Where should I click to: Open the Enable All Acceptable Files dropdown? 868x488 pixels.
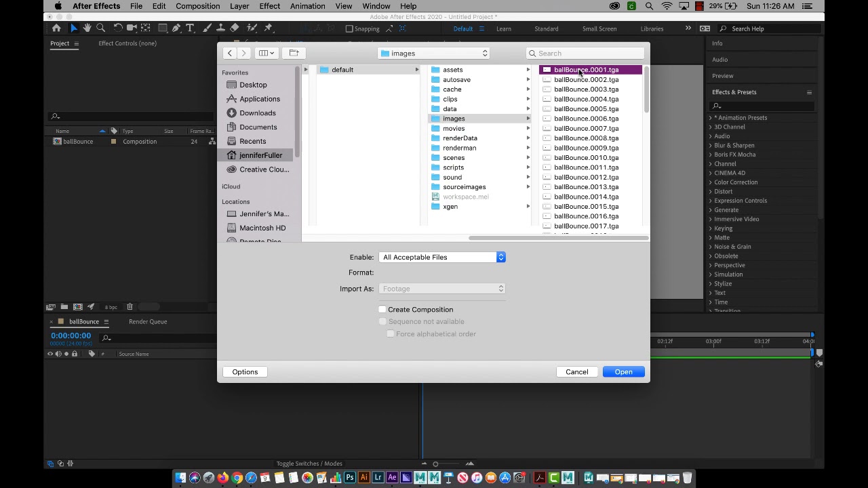click(x=442, y=257)
